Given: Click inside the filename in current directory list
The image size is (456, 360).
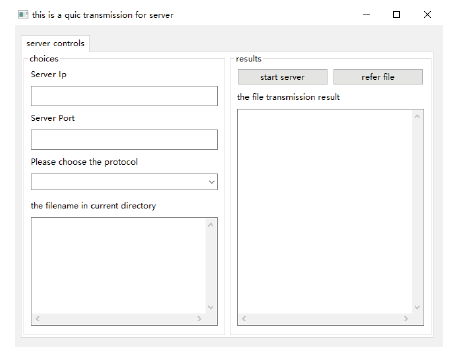Looking at the screenshot, I should coord(119,266).
